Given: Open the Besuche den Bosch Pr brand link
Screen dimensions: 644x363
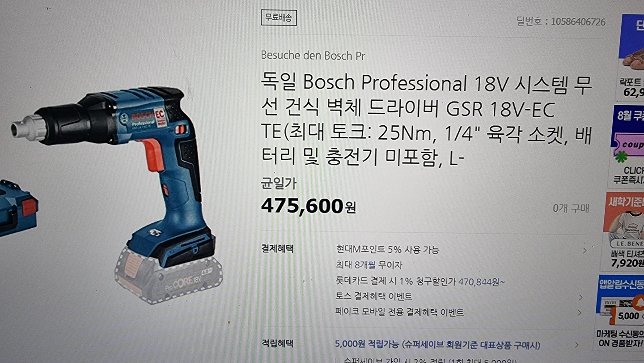Looking at the screenshot, I should (x=313, y=56).
